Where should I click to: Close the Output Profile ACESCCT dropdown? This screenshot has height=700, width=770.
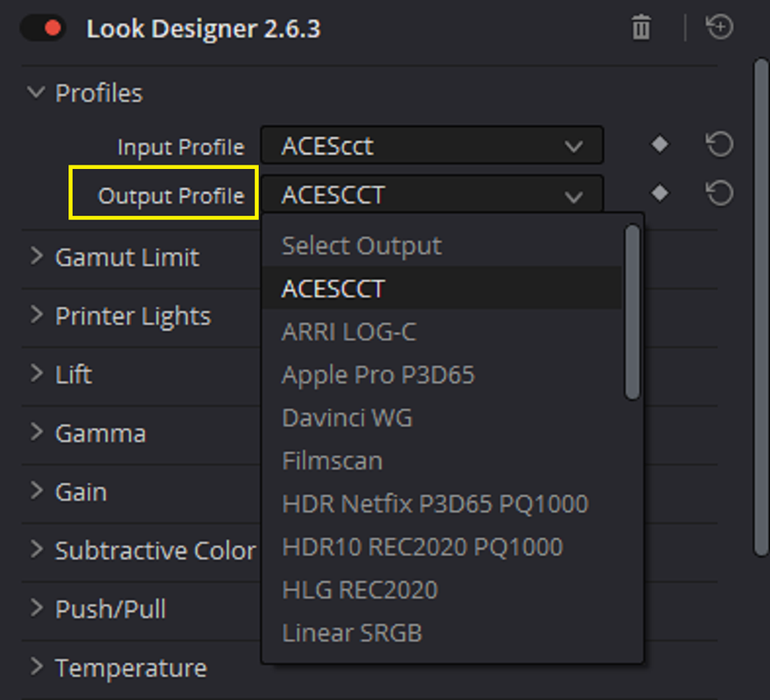click(x=431, y=194)
